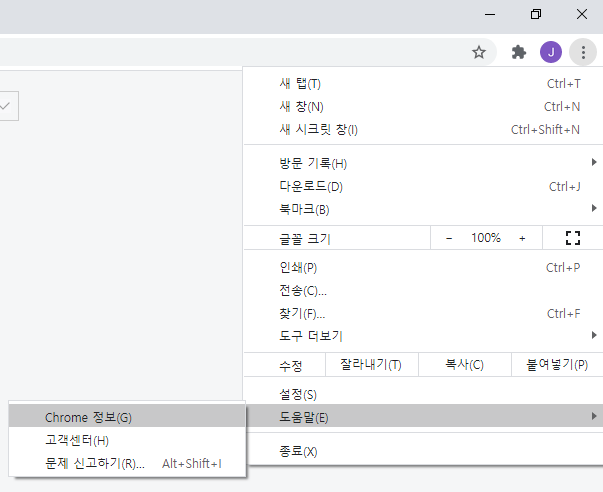Open 고객센터(H) help center

tap(127, 440)
